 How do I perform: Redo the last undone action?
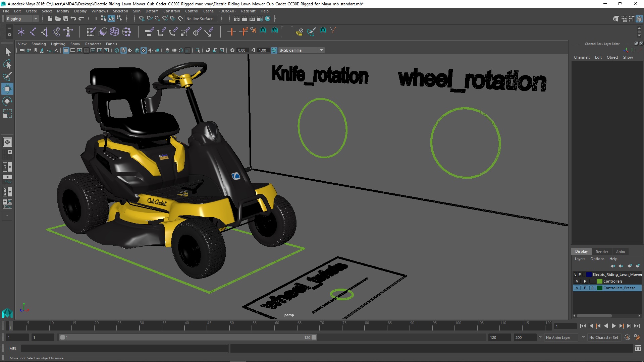click(x=81, y=19)
